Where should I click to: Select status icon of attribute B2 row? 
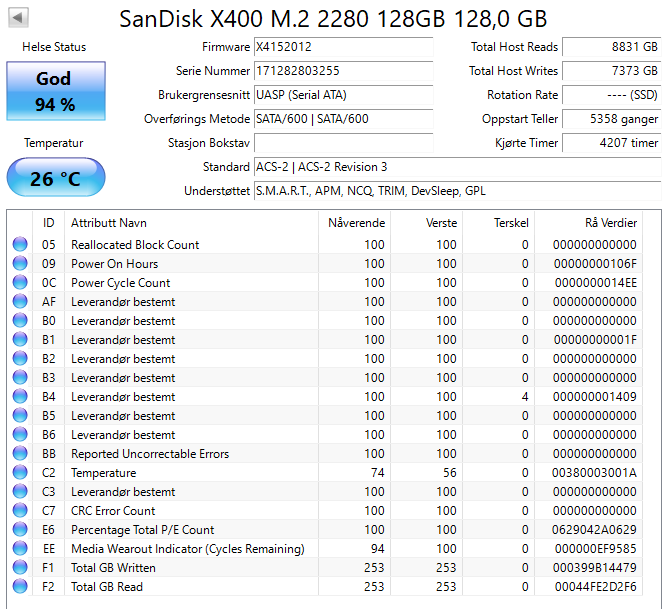coord(20,359)
